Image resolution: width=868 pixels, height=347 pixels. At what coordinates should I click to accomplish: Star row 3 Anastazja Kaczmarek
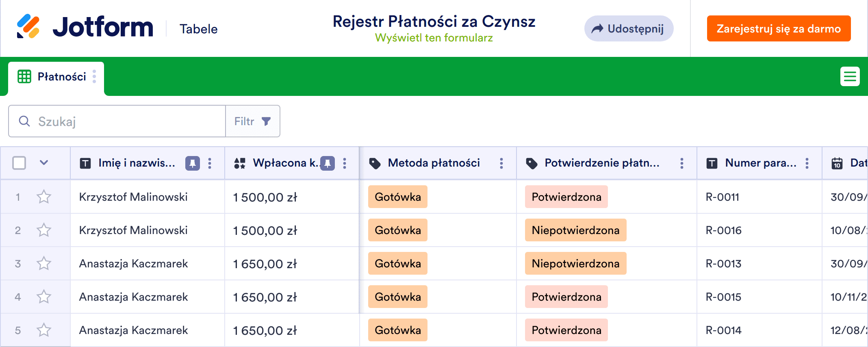(x=44, y=264)
